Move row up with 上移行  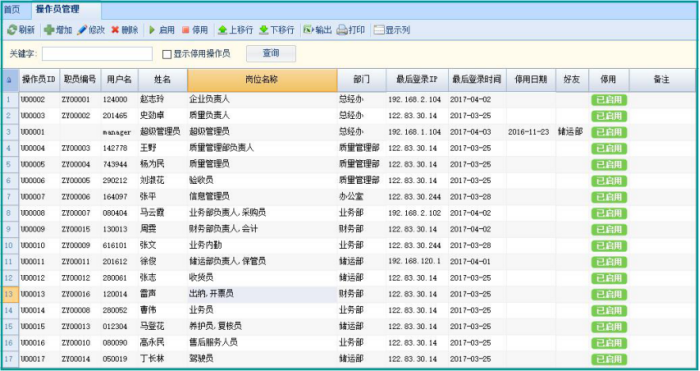pyautogui.click(x=235, y=30)
